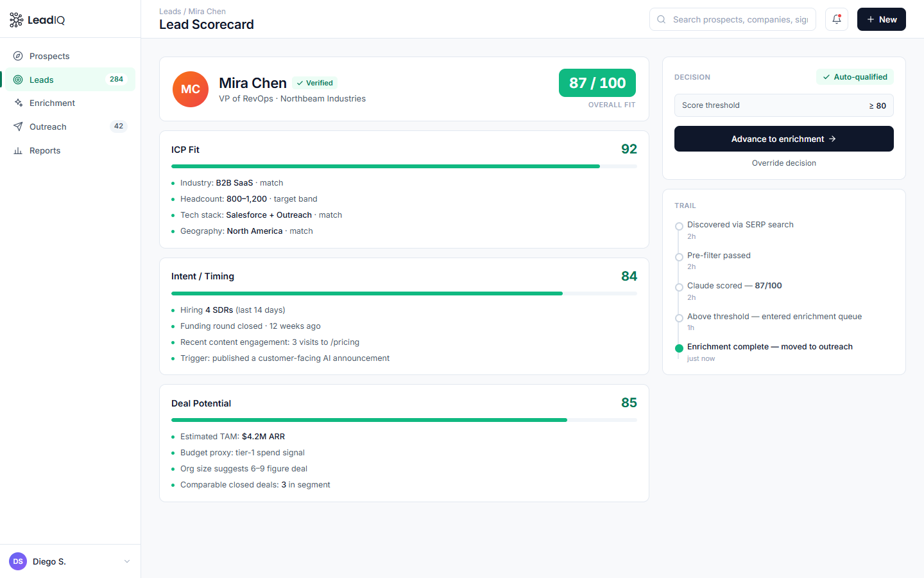Click 'Geography: North America' line
Viewport: 924px width, 578px height.
[x=246, y=231]
